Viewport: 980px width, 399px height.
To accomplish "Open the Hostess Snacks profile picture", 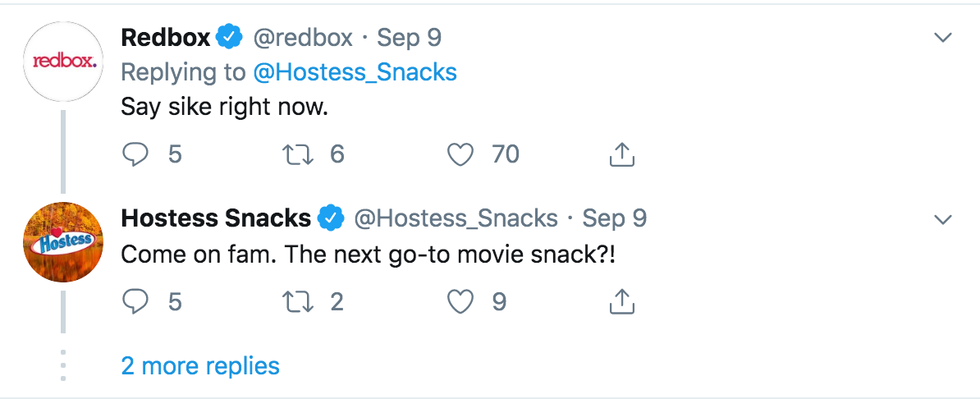I will [x=63, y=242].
